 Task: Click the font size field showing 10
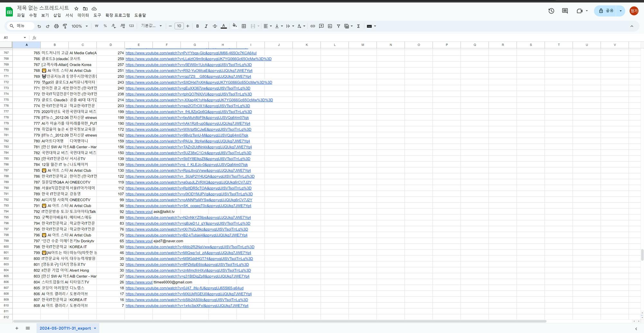(179, 26)
